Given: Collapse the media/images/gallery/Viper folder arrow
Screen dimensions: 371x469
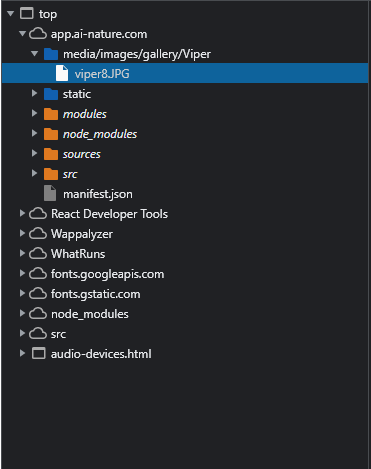Looking at the screenshot, I should tap(34, 54).
